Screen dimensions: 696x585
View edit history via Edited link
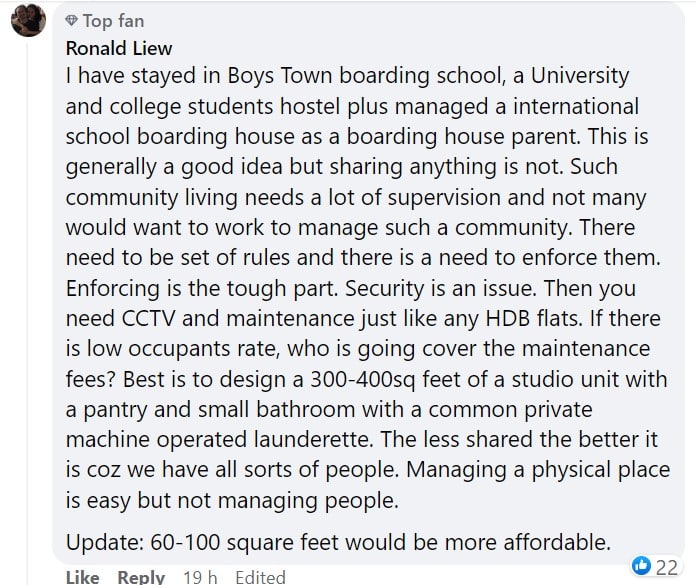point(261,577)
